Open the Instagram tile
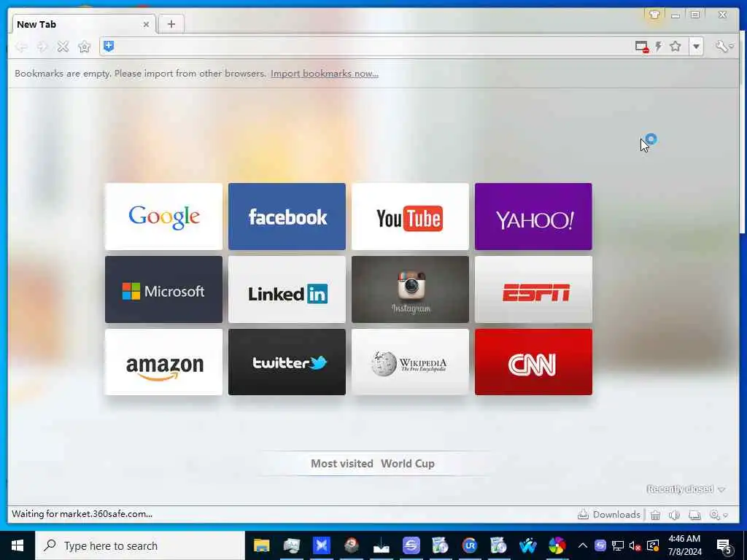Viewport: 747px width, 560px height. (x=410, y=289)
